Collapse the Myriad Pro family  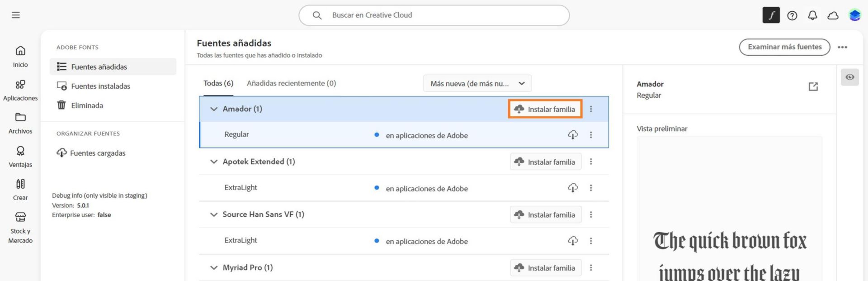coord(214,268)
